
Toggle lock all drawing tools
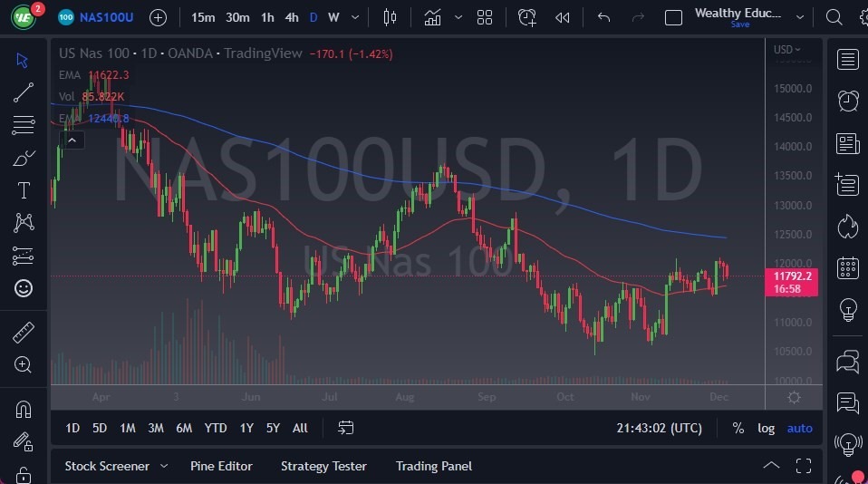click(x=23, y=474)
